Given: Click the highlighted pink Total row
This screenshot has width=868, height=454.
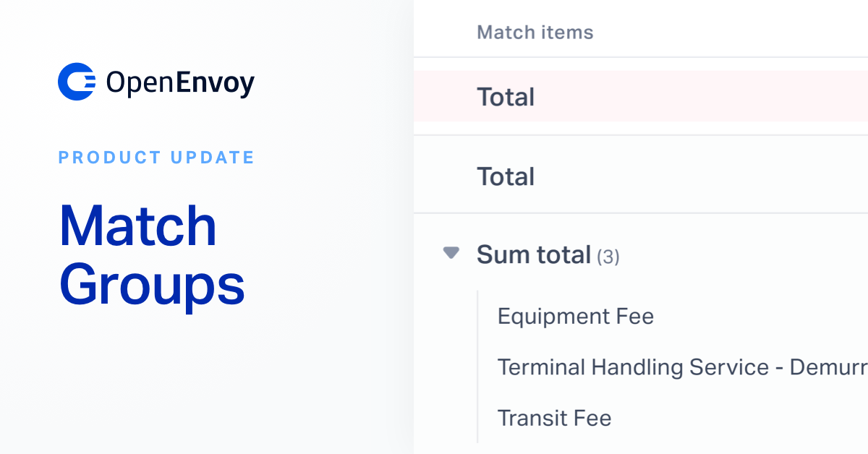Looking at the screenshot, I should [641, 96].
